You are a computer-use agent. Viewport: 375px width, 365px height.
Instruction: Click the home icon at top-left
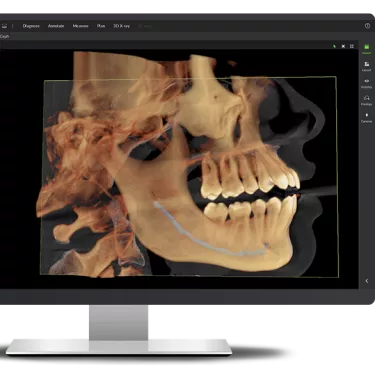pyautogui.click(x=4, y=26)
